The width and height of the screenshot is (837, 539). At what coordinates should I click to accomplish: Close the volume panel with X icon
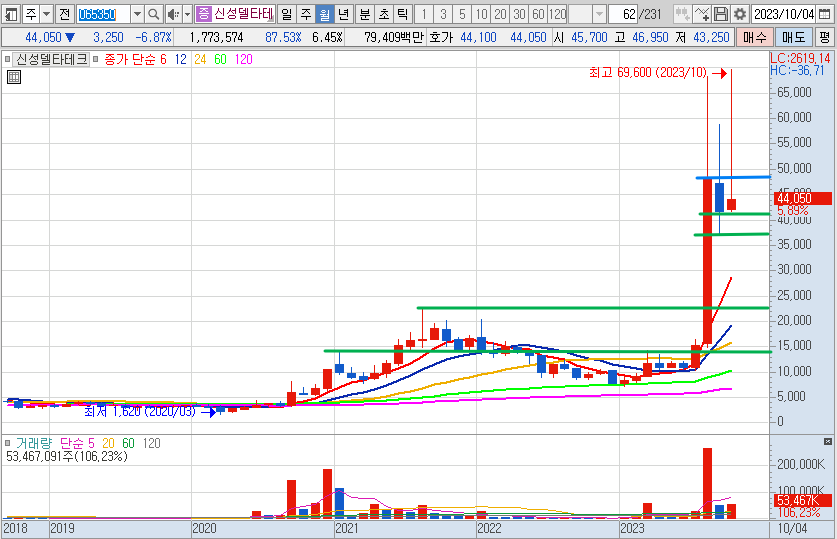[x=827, y=442]
